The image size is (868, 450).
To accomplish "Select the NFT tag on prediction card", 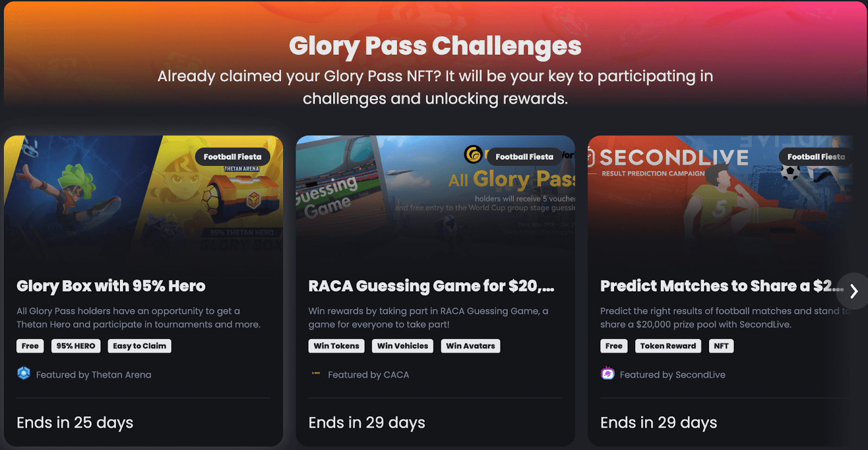I will pos(722,346).
